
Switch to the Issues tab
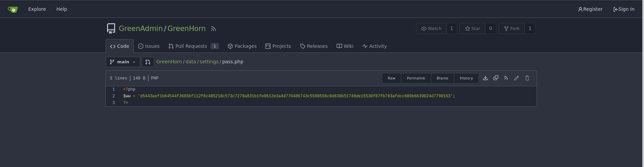coord(149,46)
